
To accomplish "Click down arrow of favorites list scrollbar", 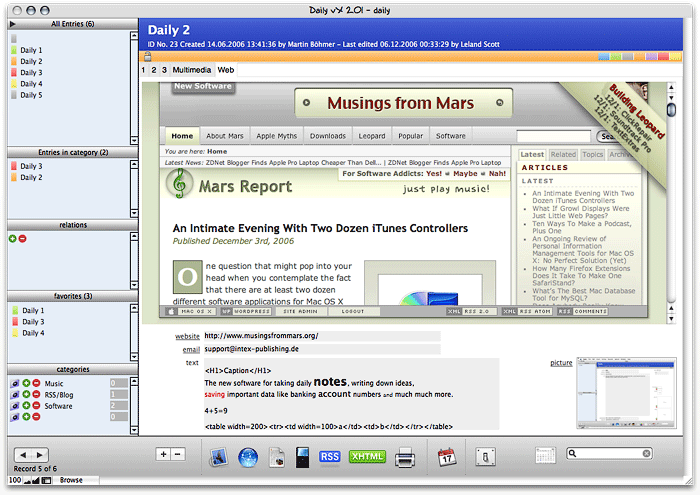I will pos(134,356).
